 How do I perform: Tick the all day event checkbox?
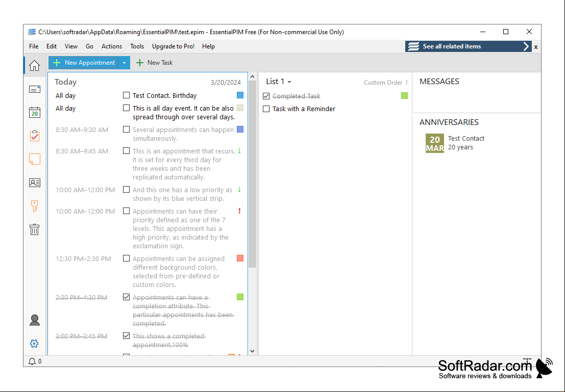pyautogui.click(x=126, y=108)
